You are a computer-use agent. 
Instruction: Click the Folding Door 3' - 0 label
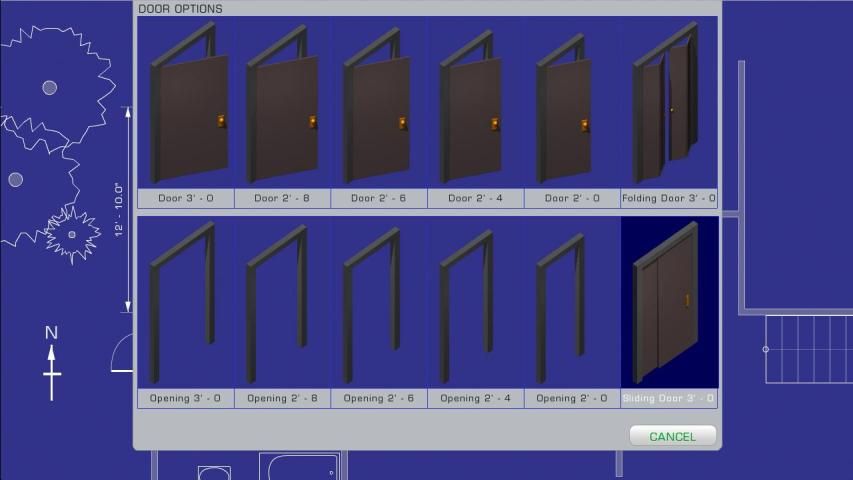(x=669, y=198)
